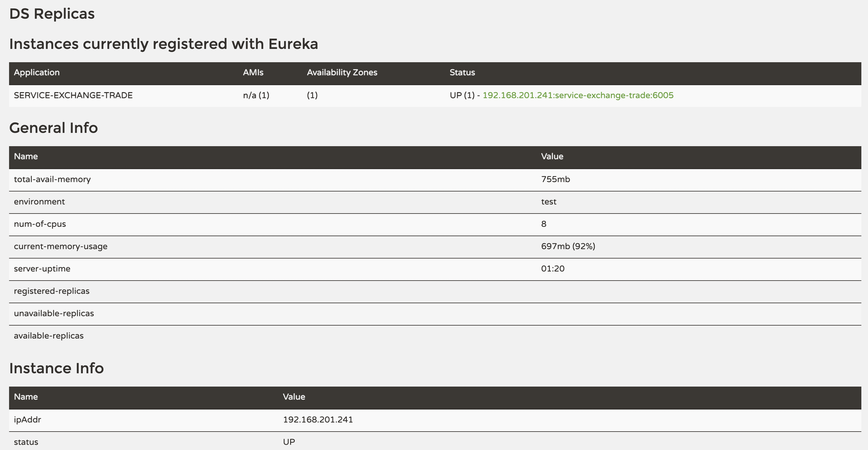Select the server-uptime row name
The height and width of the screenshot is (450, 868).
tap(42, 268)
